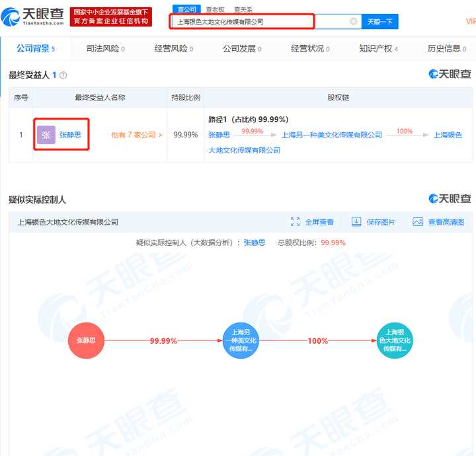
Task: Open help icon next to 最终受益人
Action: point(63,75)
